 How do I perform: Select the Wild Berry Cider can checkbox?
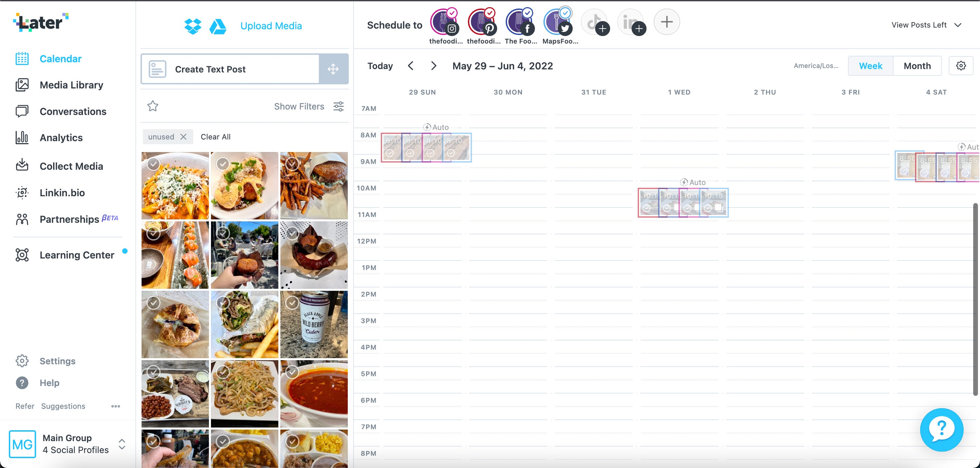[292, 303]
